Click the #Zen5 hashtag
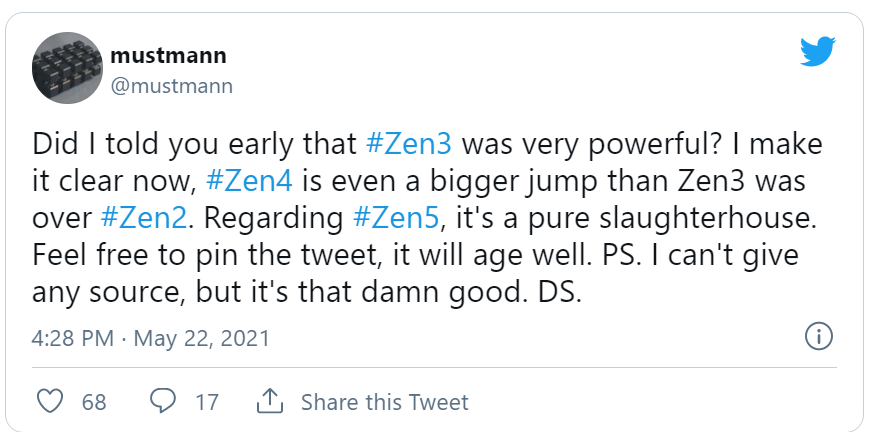877x447 pixels. pos(396,218)
